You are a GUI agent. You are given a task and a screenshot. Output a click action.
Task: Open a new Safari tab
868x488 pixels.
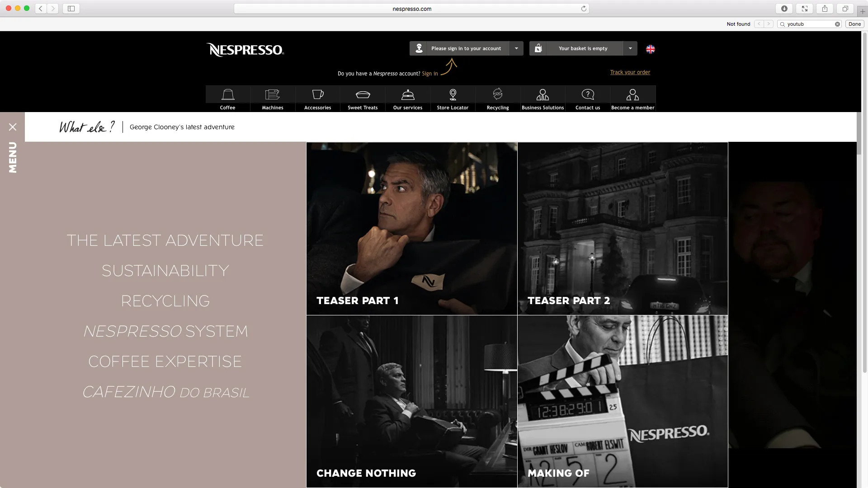[862, 11]
